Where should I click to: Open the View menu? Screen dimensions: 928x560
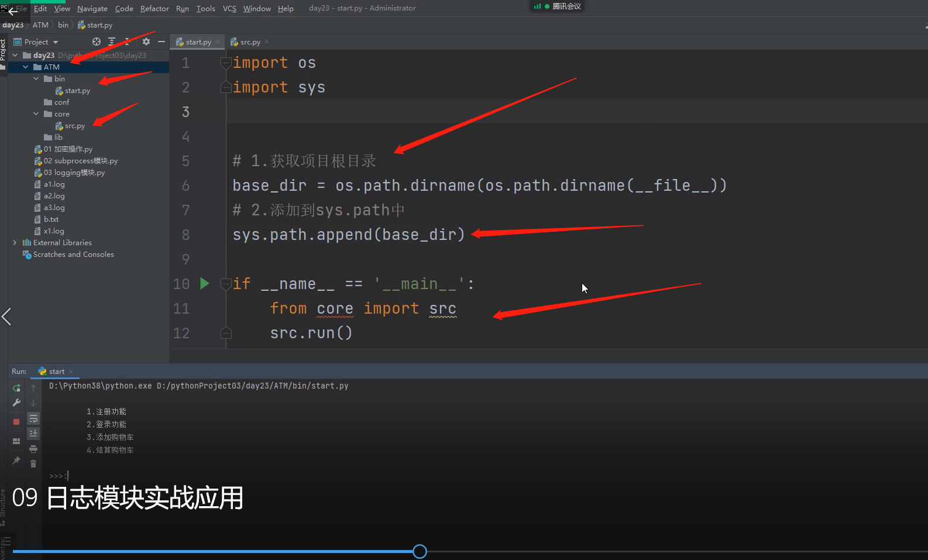pos(62,8)
